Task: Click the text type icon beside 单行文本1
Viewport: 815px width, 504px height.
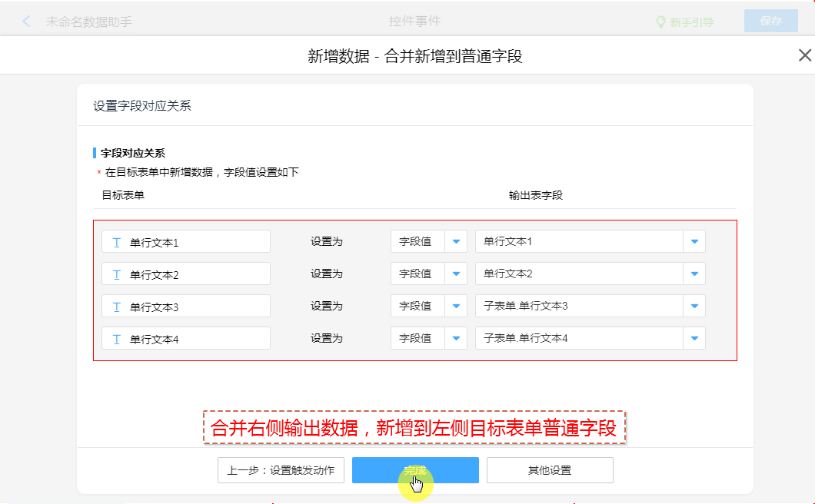Action: click(117, 242)
